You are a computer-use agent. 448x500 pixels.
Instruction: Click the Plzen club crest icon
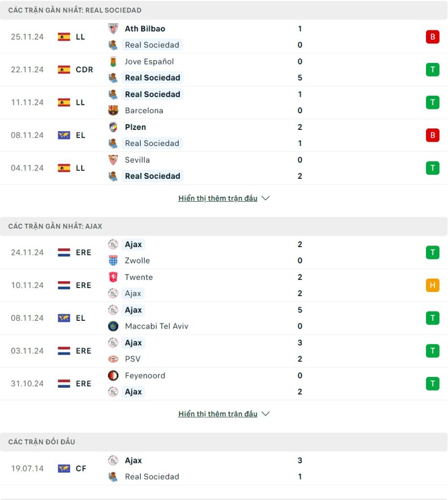pos(113,127)
